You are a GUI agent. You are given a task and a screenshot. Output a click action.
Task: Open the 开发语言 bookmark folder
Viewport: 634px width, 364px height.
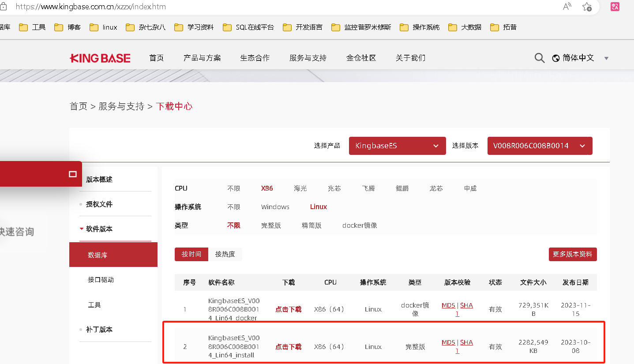[303, 27]
